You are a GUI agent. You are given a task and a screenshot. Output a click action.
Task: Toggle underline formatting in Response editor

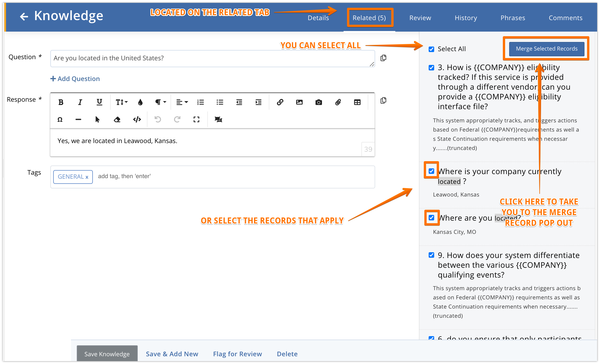click(x=99, y=102)
